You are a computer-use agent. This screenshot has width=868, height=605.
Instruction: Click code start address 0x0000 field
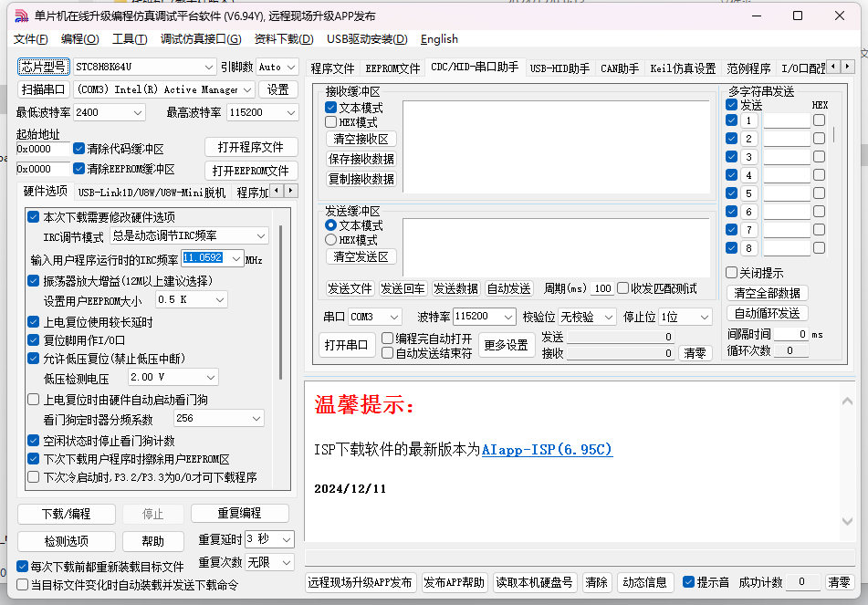point(43,149)
